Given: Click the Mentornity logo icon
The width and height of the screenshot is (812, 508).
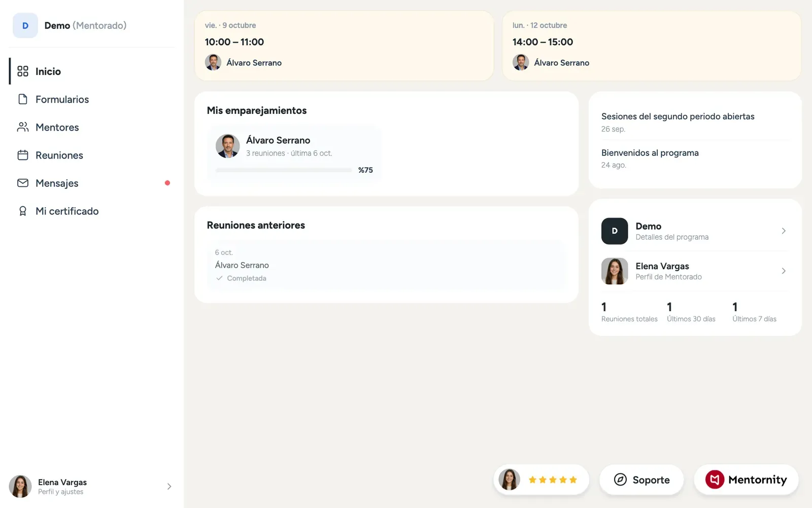Looking at the screenshot, I should point(715,480).
